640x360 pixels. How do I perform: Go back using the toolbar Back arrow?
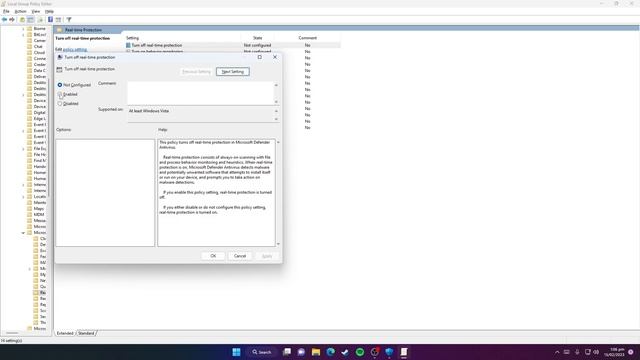click(x=4, y=20)
